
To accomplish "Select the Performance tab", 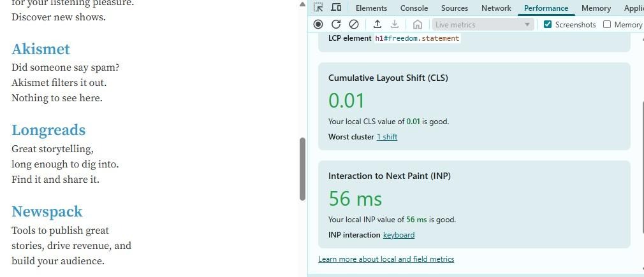I will point(546,8).
